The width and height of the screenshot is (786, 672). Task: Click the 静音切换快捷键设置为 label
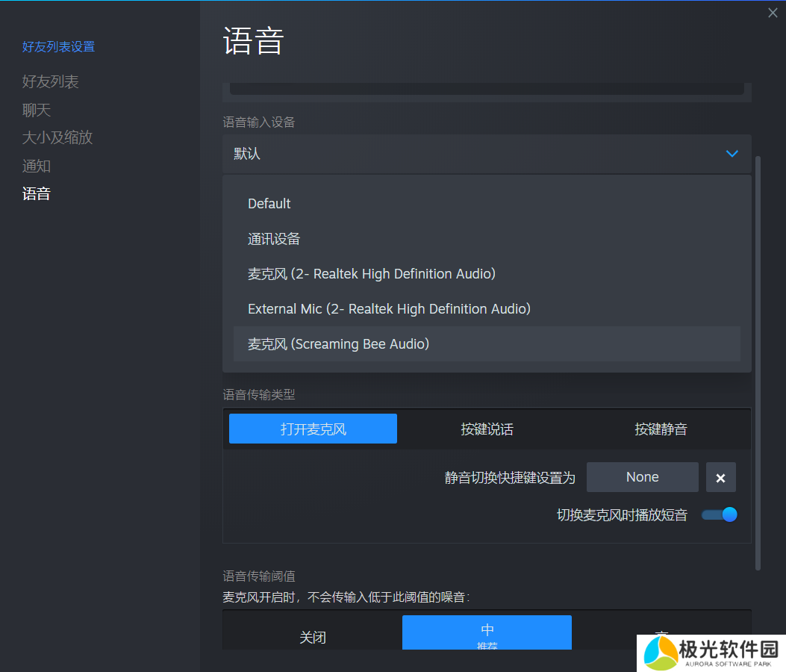pyautogui.click(x=510, y=477)
